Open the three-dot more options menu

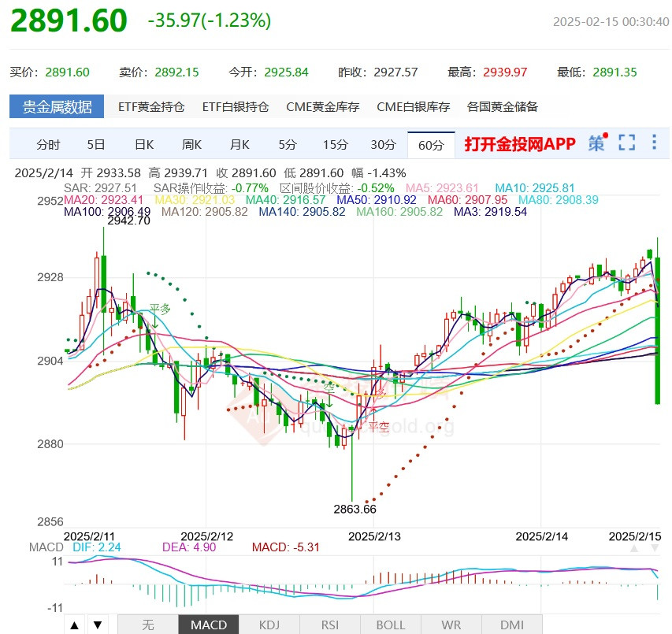[654, 143]
